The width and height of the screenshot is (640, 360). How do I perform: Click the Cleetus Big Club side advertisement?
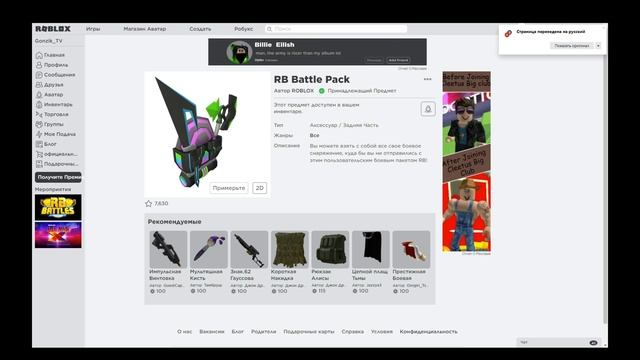click(467, 162)
